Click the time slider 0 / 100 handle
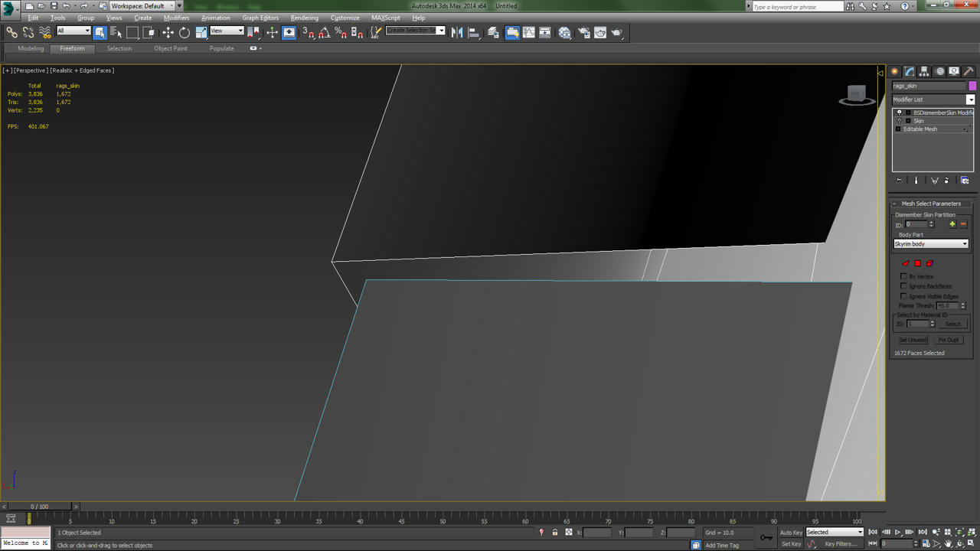The image size is (980, 551). pos(39,507)
